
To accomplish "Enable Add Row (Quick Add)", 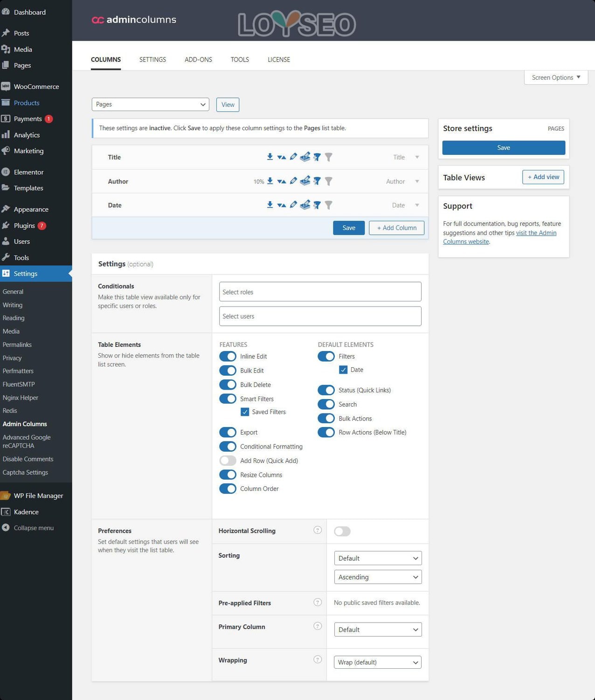I will tap(228, 461).
